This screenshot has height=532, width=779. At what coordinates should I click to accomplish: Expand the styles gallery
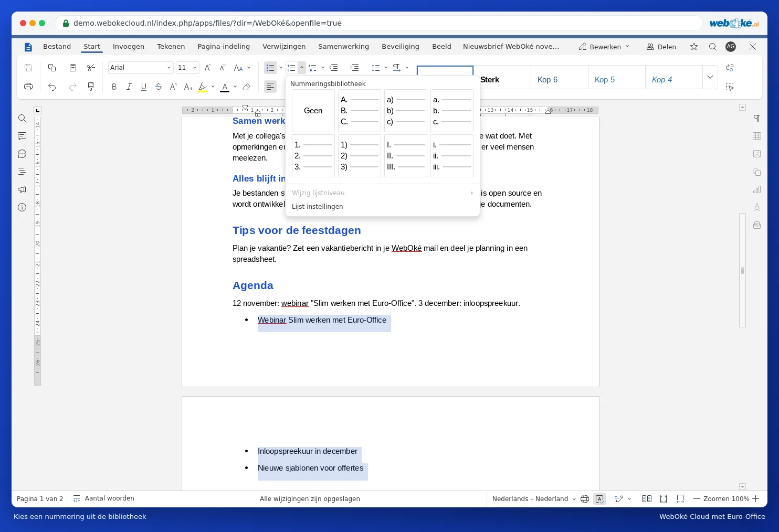[710, 77]
